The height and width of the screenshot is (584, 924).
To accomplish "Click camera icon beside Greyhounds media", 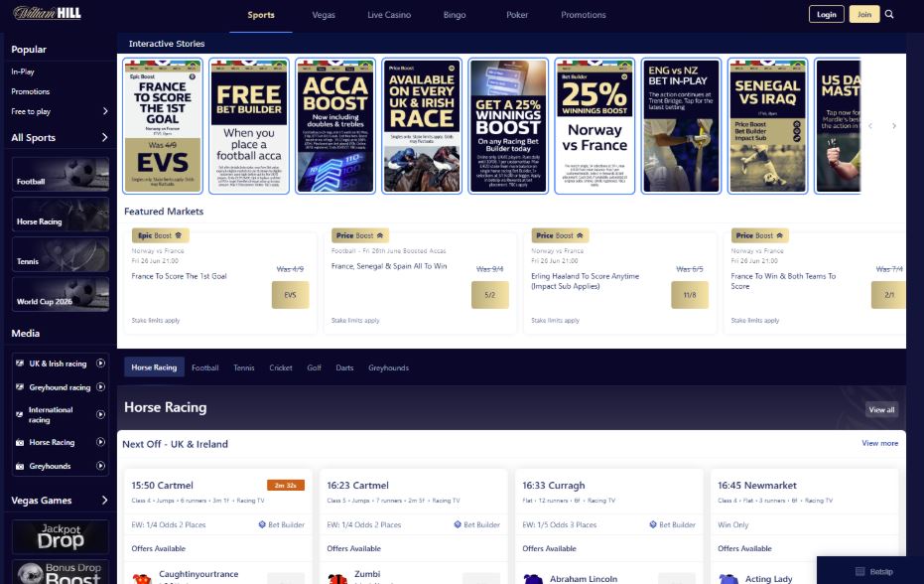I will coord(20,466).
